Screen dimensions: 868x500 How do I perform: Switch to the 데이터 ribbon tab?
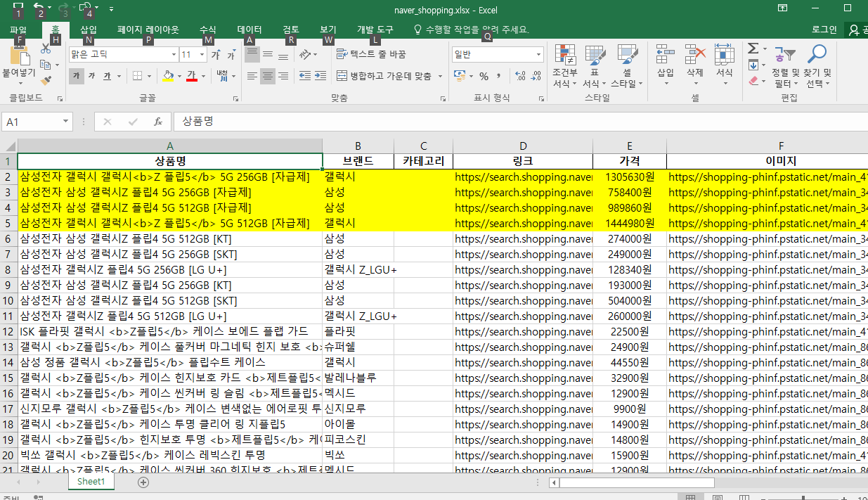pyautogui.click(x=250, y=30)
